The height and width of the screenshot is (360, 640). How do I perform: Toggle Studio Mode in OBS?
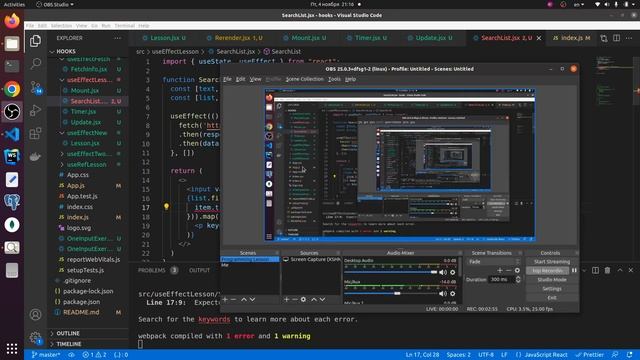click(551, 280)
